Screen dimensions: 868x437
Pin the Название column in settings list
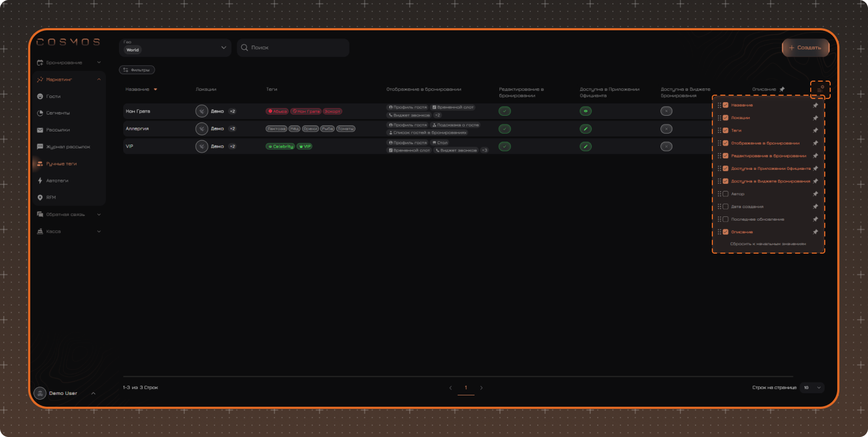pyautogui.click(x=816, y=105)
